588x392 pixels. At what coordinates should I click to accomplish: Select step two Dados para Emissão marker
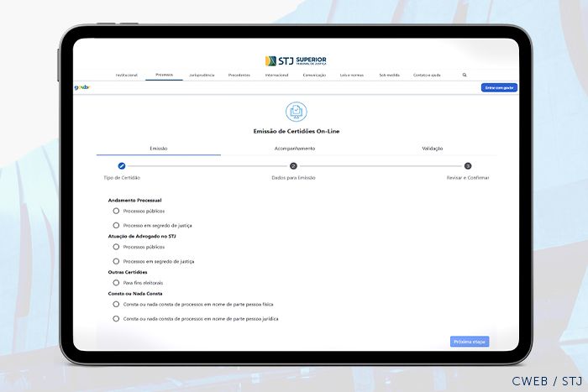point(293,165)
